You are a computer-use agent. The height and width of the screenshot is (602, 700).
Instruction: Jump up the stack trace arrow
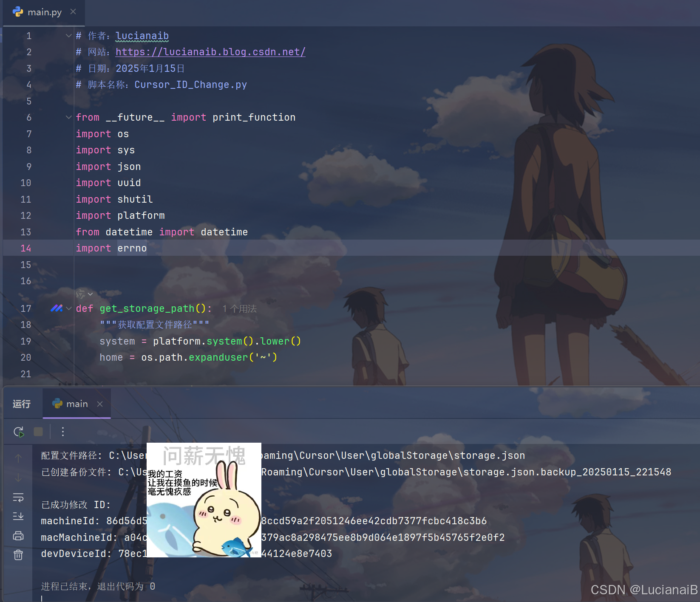pyautogui.click(x=18, y=458)
